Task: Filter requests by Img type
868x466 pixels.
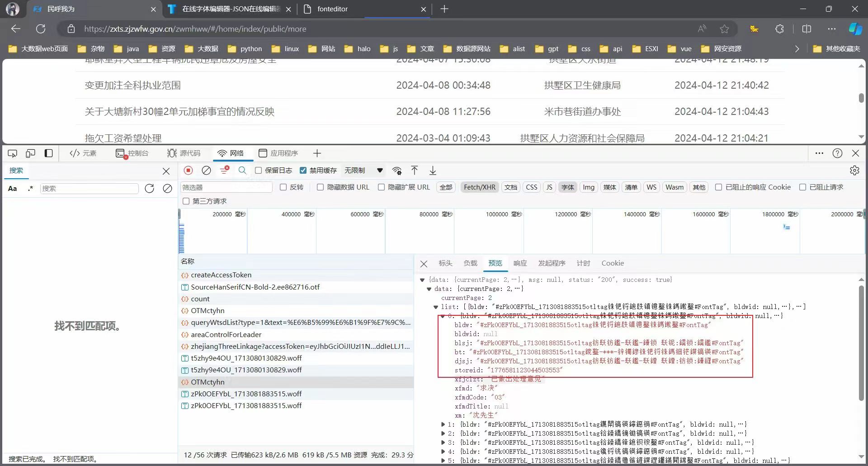Action: click(589, 187)
